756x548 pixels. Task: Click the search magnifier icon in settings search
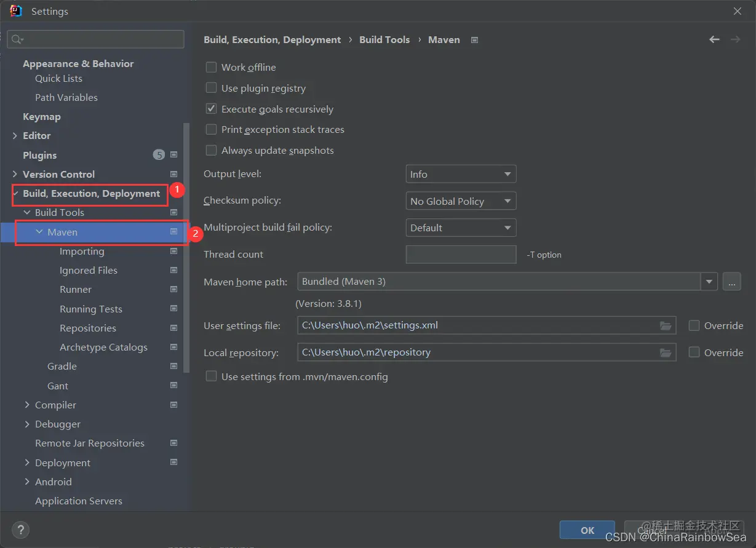[x=17, y=39]
